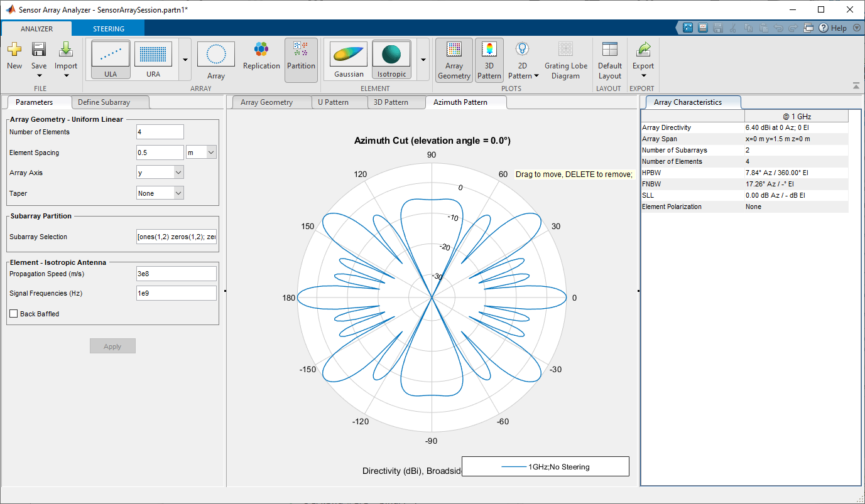Click the New session icon
Viewport: 865px width, 504px height.
14,50
